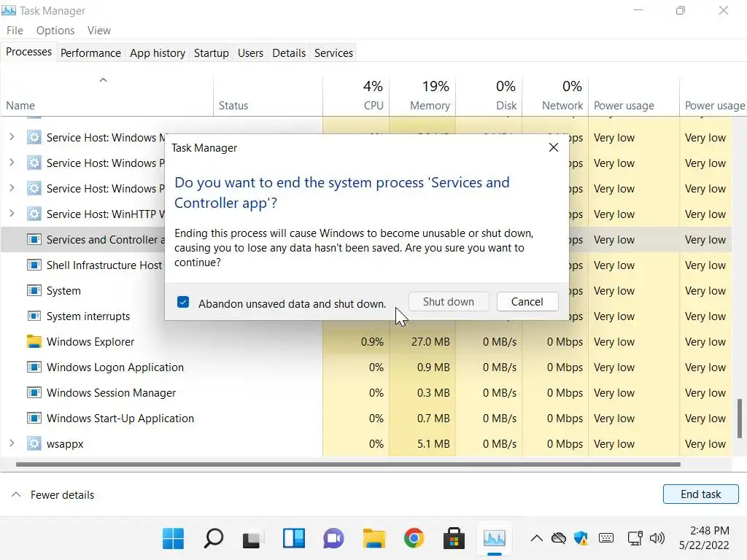Click the touch keyboard tray icon
This screenshot has height=560, width=747.
(606, 538)
